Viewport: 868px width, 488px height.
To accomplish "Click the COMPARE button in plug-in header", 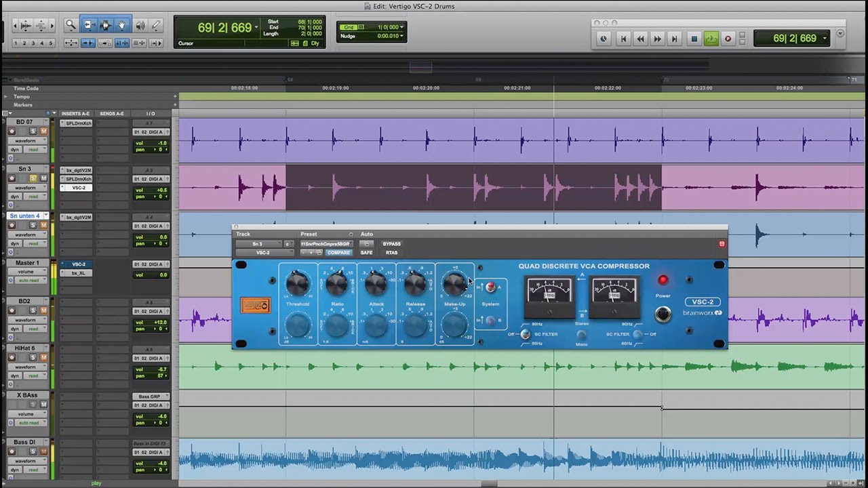I will coord(338,253).
